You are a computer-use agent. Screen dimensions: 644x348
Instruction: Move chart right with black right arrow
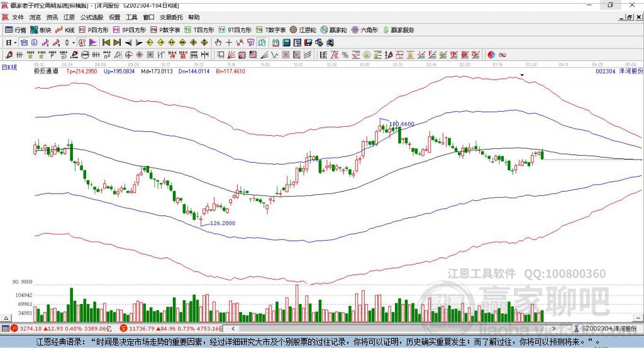pos(139,43)
